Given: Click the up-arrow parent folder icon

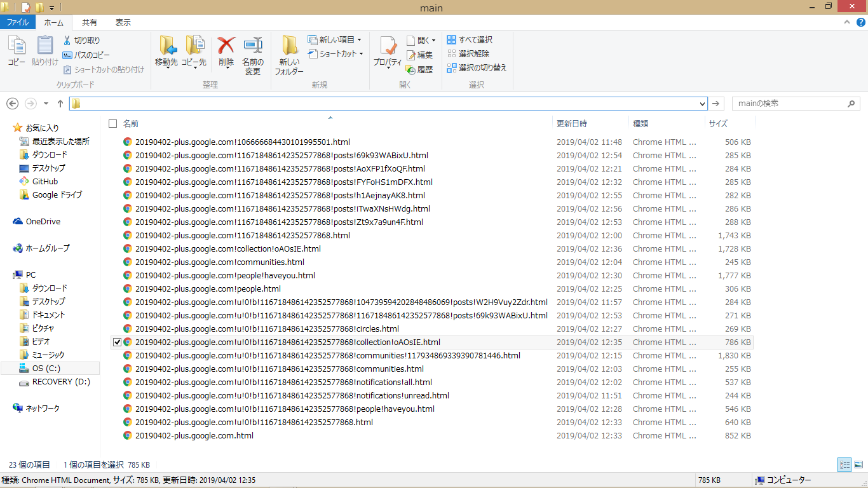Looking at the screenshot, I should [60, 104].
